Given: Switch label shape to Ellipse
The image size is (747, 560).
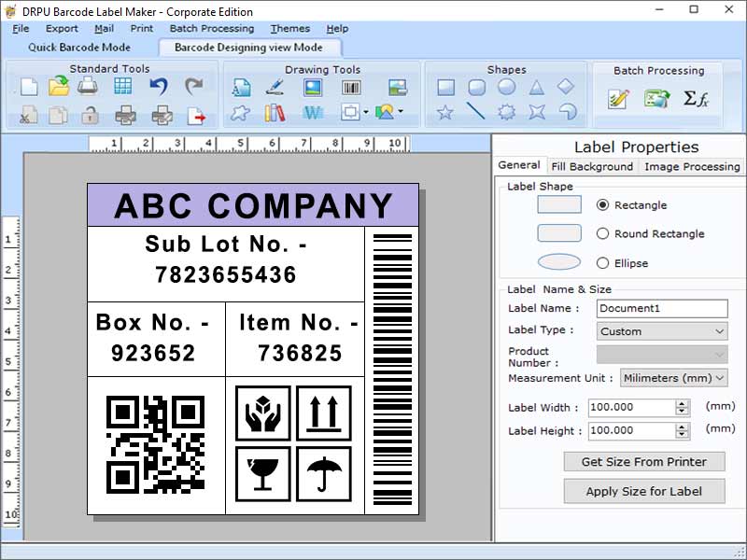Looking at the screenshot, I should pos(604,263).
